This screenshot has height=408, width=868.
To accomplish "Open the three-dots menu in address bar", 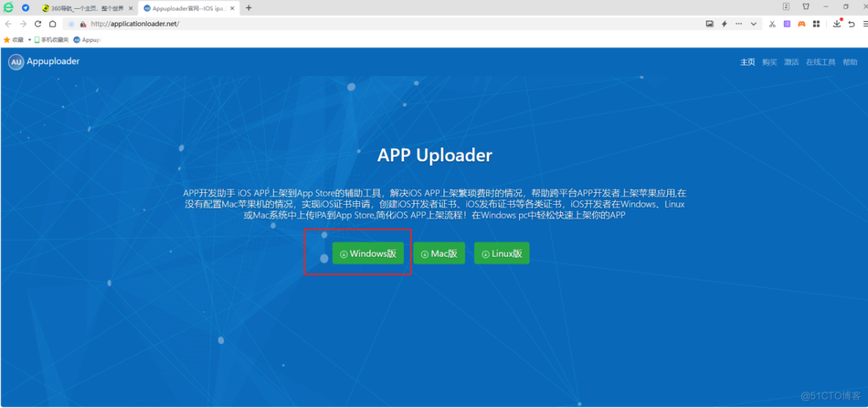I will pyautogui.click(x=738, y=23).
